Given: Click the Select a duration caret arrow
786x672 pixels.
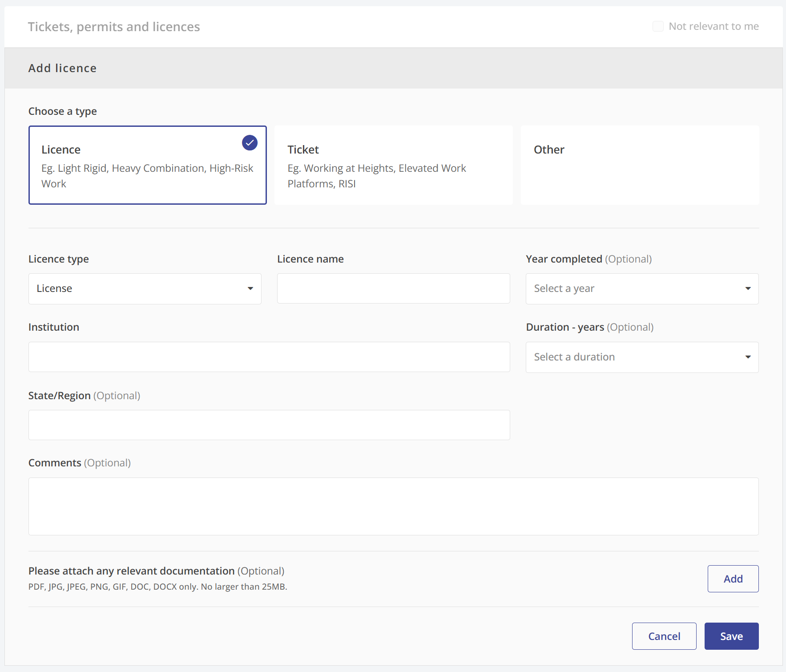Looking at the screenshot, I should click(748, 357).
